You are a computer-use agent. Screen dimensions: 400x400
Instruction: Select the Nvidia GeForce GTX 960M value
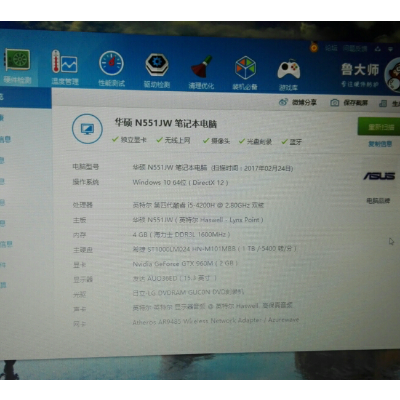[185, 264]
